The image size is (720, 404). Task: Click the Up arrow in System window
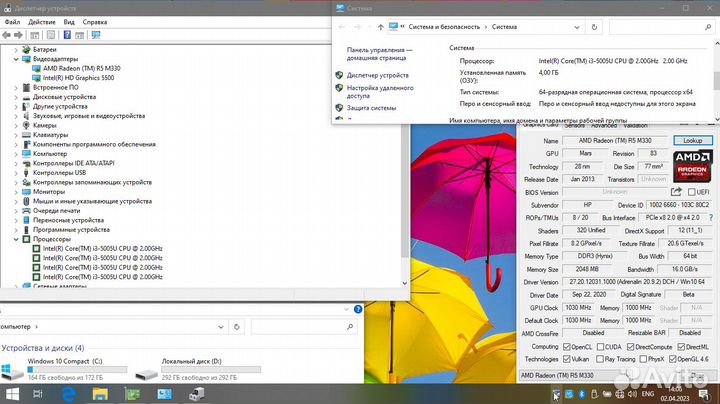coord(381,27)
